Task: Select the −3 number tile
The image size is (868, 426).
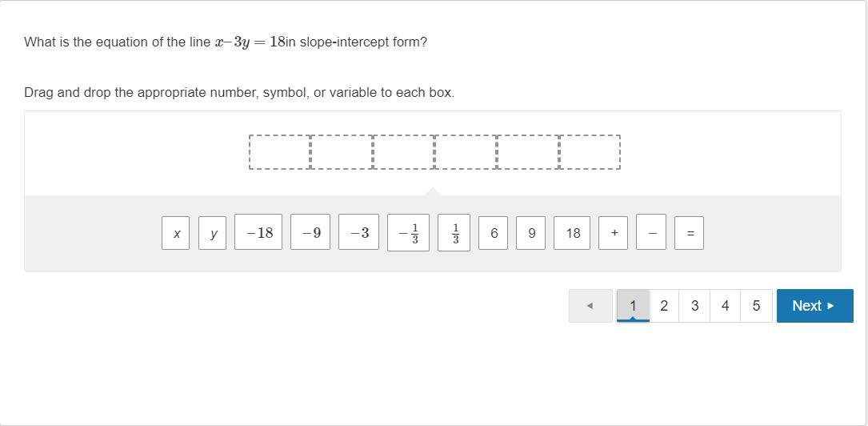Action: (x=358, y=233)
